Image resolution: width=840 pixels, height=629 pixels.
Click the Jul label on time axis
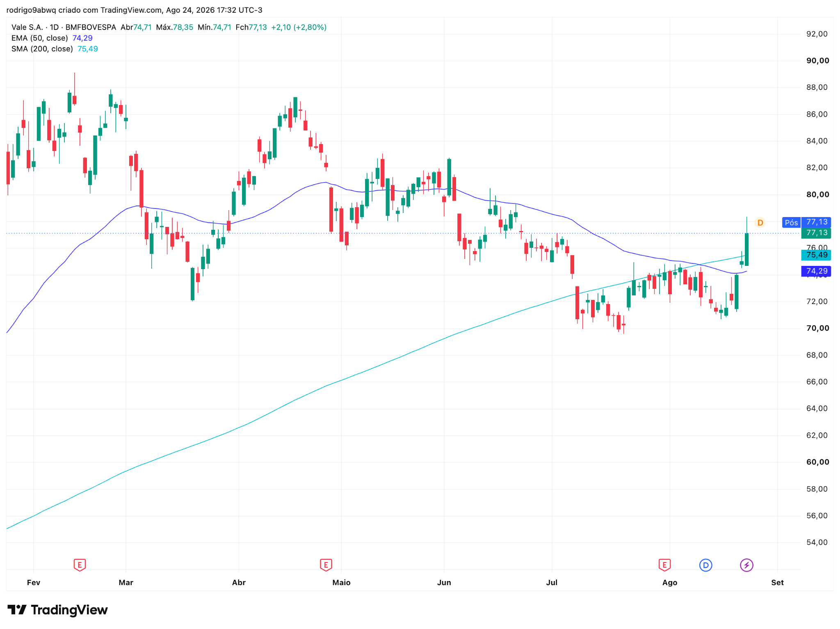(552, 582)
